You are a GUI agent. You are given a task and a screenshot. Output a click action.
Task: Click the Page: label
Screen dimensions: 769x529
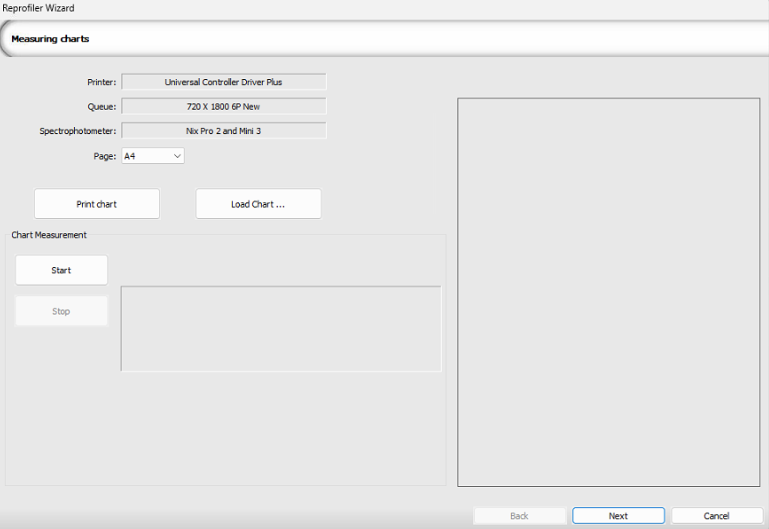click(x=104, y=156)
